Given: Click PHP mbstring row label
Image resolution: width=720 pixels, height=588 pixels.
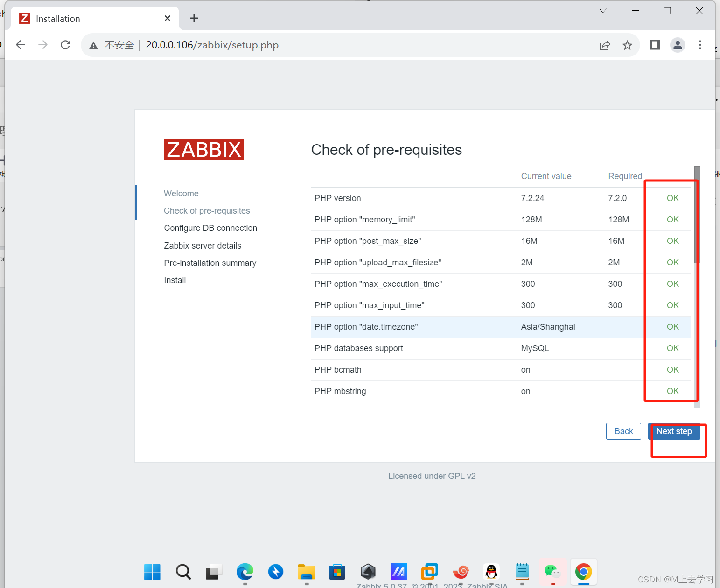Looking at the screenshot, I should coord(340,391).
